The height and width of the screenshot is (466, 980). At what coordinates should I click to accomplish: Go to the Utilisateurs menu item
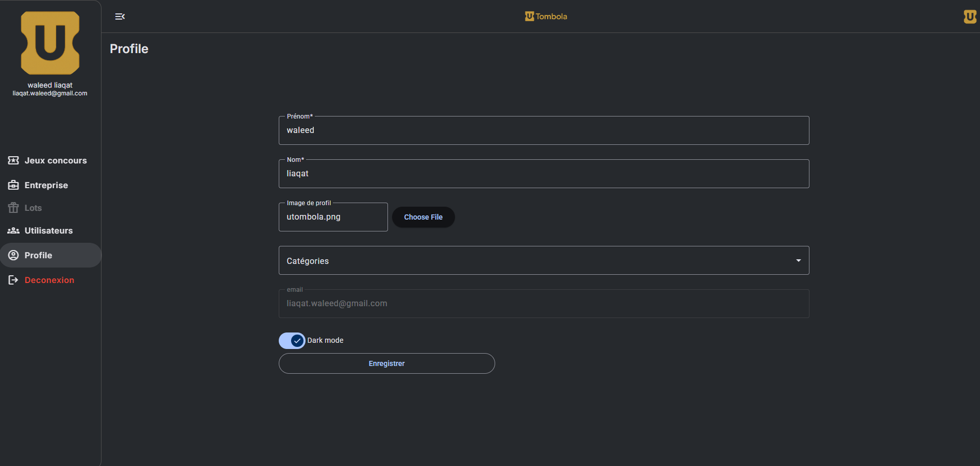[x=48, y=230]
